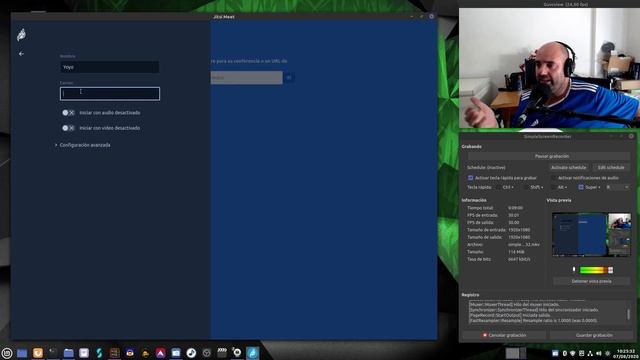Image resolution: width=640 pixels, height=360 pixels.
Task: Open the gray steering-wheel circle icon
Action: coord(207,353)
